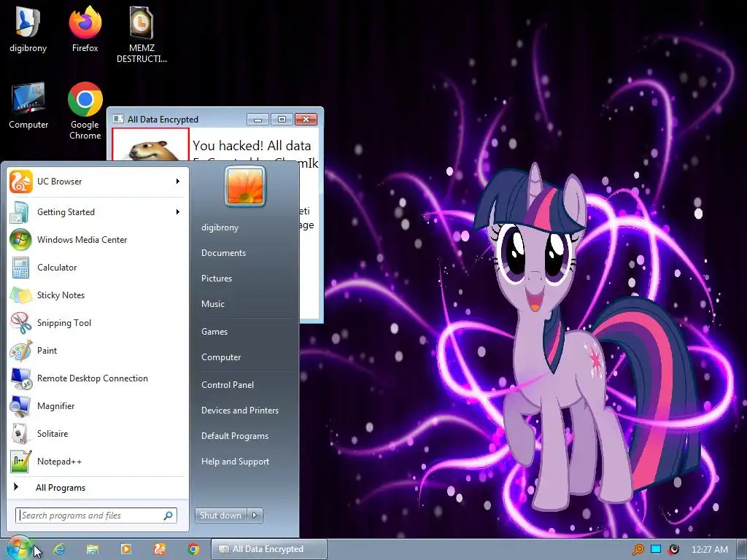The height and width of the screenshot is (560, 747).
Task: Click the Solitaire cards icon
Action: [x=20, y=434]
